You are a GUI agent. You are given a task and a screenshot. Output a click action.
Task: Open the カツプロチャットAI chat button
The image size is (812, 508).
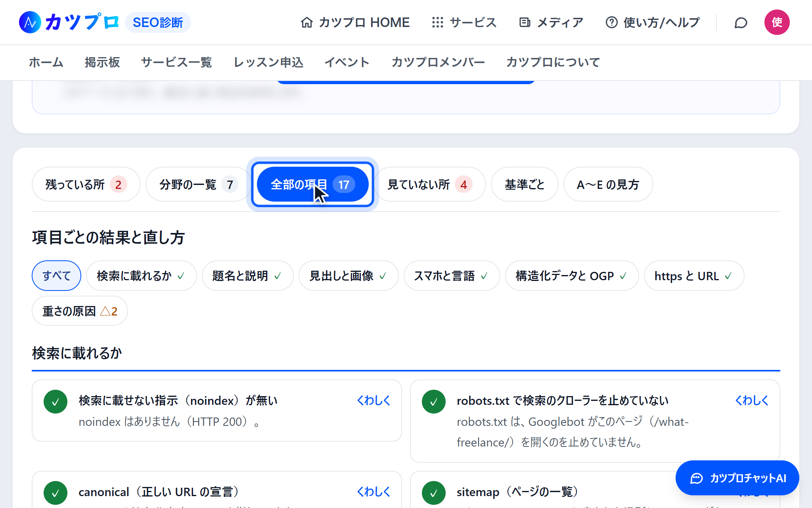(737, 478)
